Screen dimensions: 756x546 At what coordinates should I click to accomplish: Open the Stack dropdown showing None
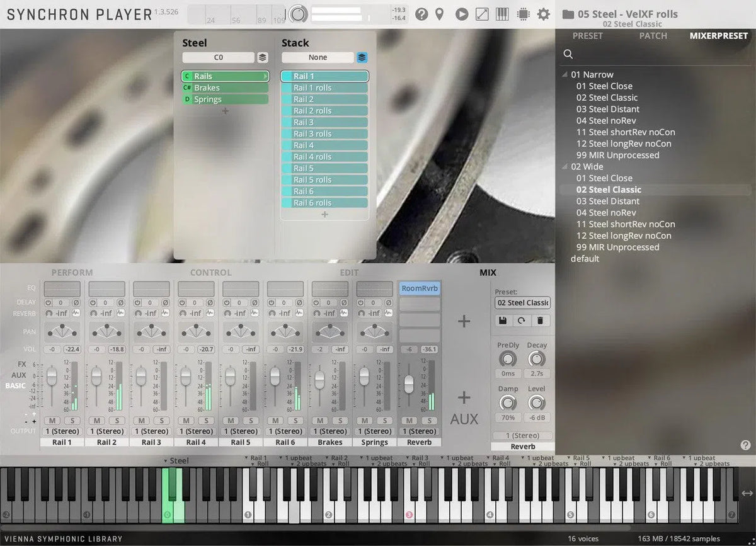click(x=319, y=57)
